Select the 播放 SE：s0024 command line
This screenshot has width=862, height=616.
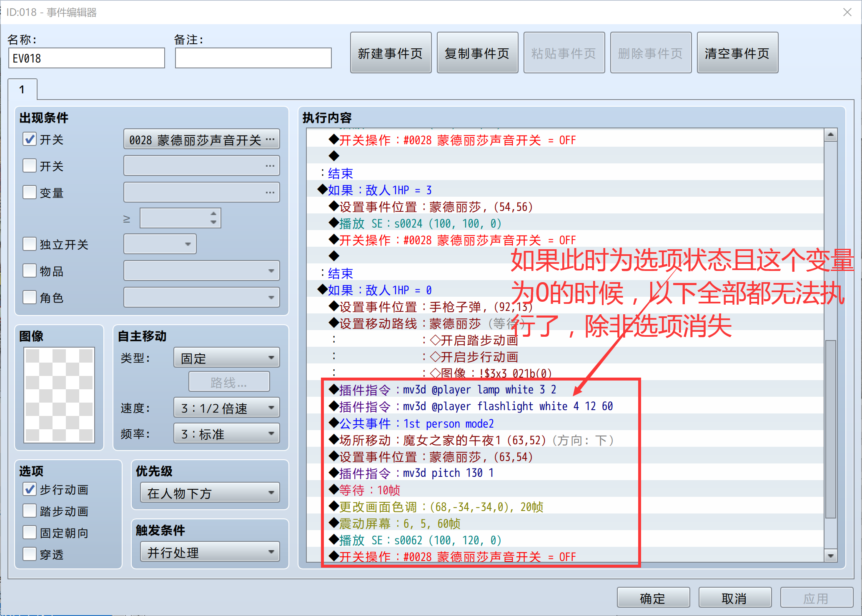pyautogui.click(x=565, y=223)
